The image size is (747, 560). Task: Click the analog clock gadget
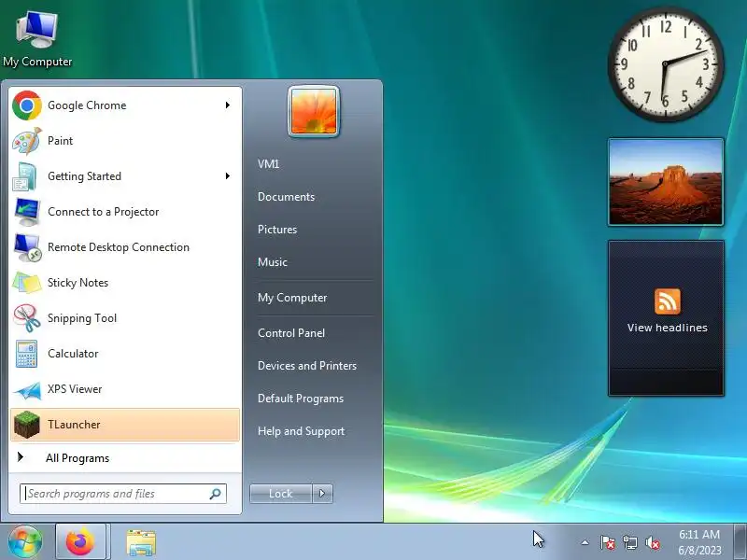pos(666,63)
